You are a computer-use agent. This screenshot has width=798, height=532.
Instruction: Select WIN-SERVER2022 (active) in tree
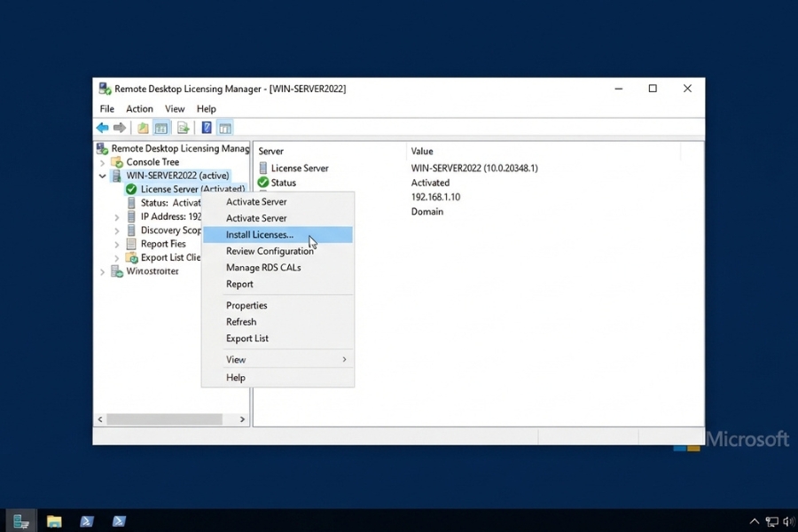pos(177,176)
